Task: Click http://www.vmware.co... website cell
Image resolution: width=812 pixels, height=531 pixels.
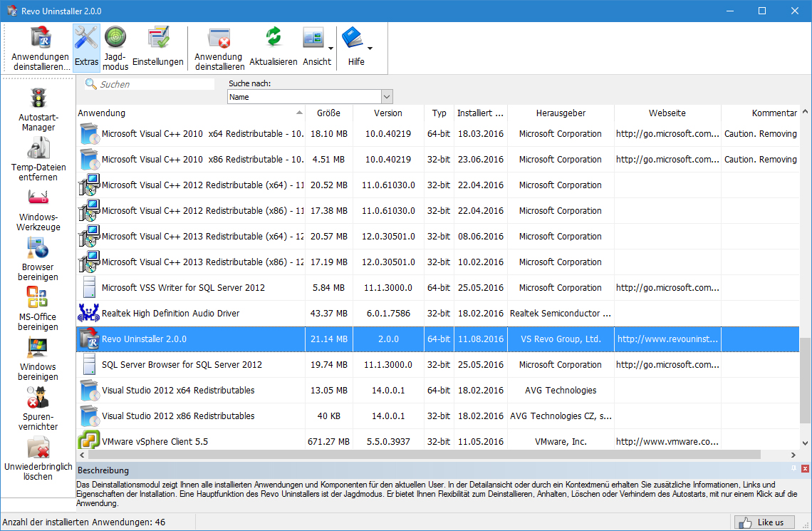Action: coord(667,441)
